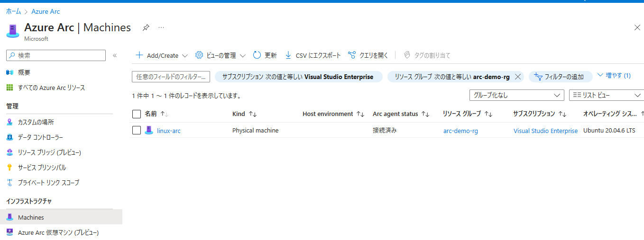Expand more filters with 増やす (1)
644x240 pixels.
pos(614,75)
